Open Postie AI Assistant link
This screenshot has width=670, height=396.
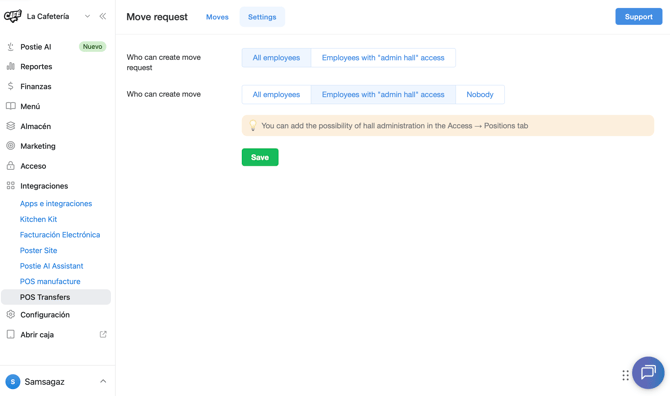(52, 266)
